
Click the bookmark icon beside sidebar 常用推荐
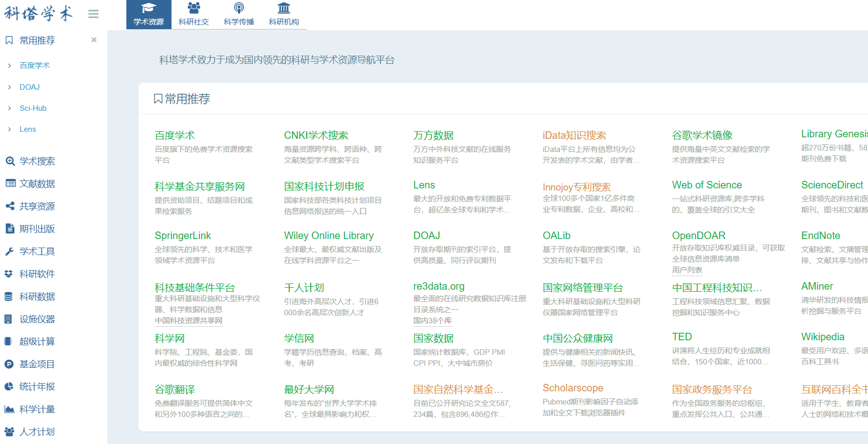pos(9,40)
